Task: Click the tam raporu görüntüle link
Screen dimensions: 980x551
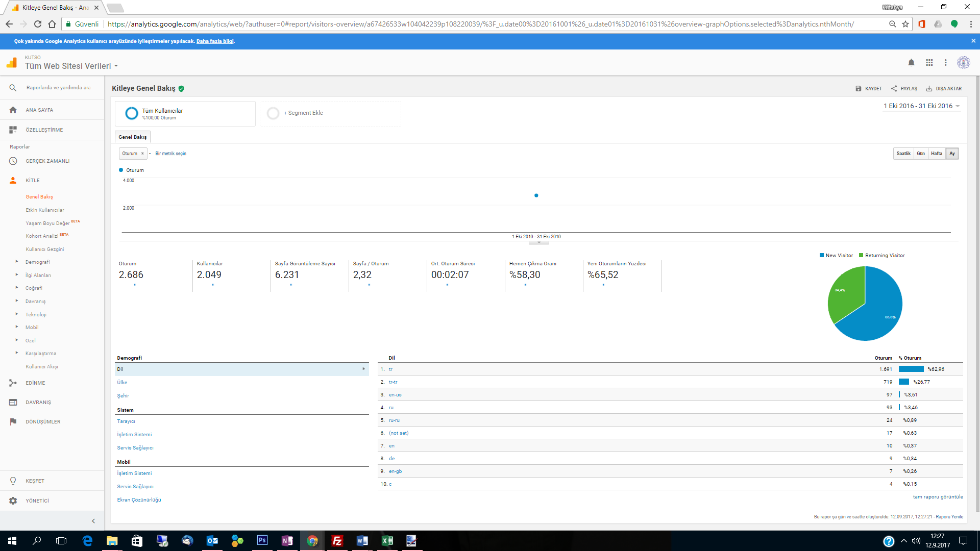Action: pyautogui.click(x=938, y=497)
